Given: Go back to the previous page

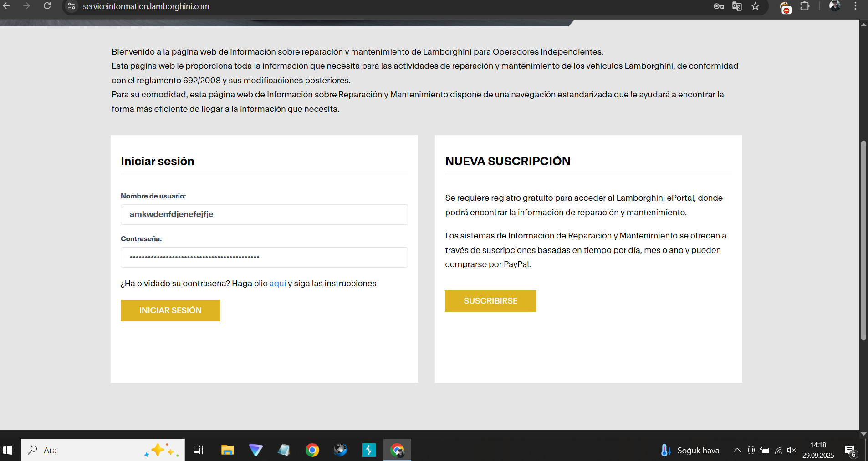Looking at the screenshot, I should click(6, 6).
